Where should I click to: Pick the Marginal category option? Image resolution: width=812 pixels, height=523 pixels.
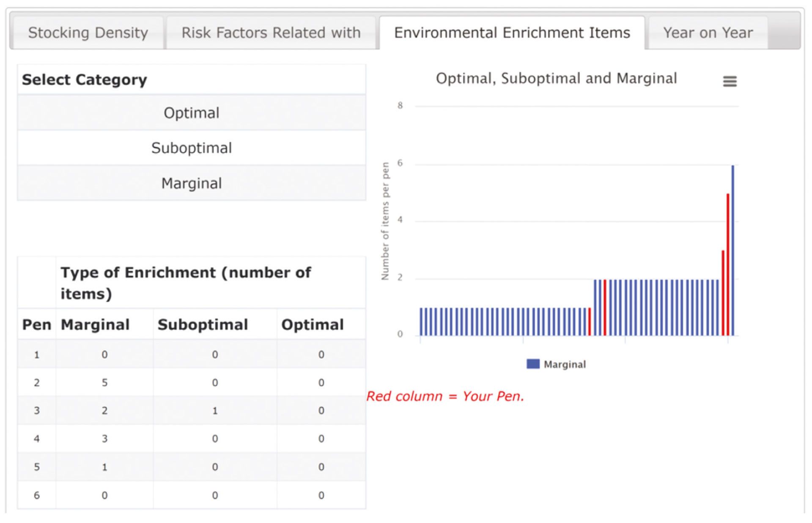[x=192, y=183]
